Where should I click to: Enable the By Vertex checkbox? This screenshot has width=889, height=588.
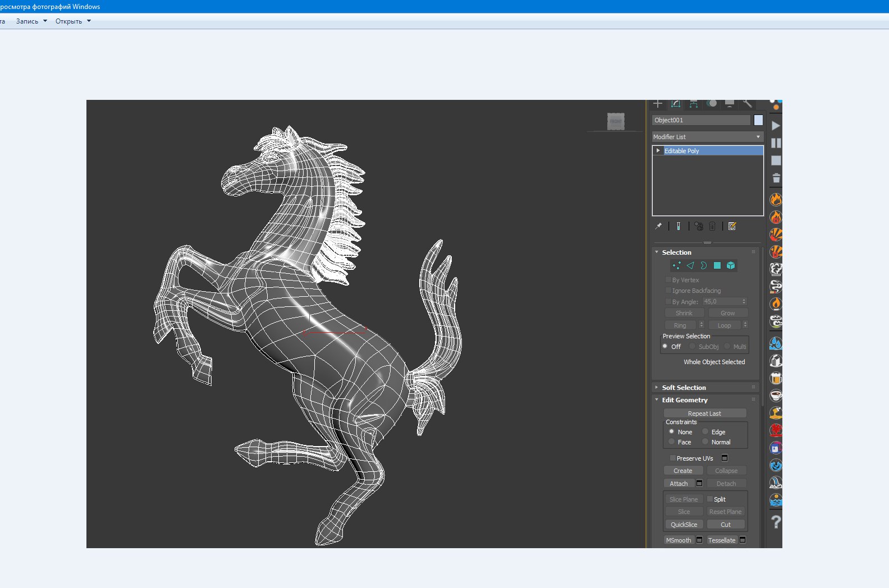coord(668,279)
